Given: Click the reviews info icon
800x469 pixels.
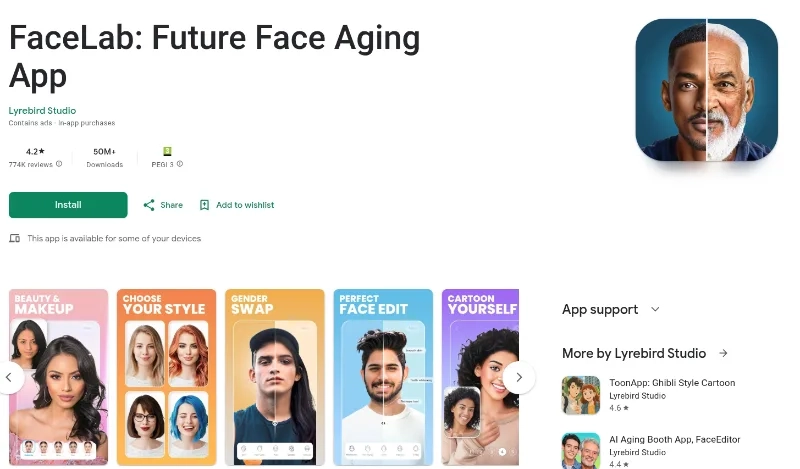Looking at the screenshot, I should [x=59, y=164].
